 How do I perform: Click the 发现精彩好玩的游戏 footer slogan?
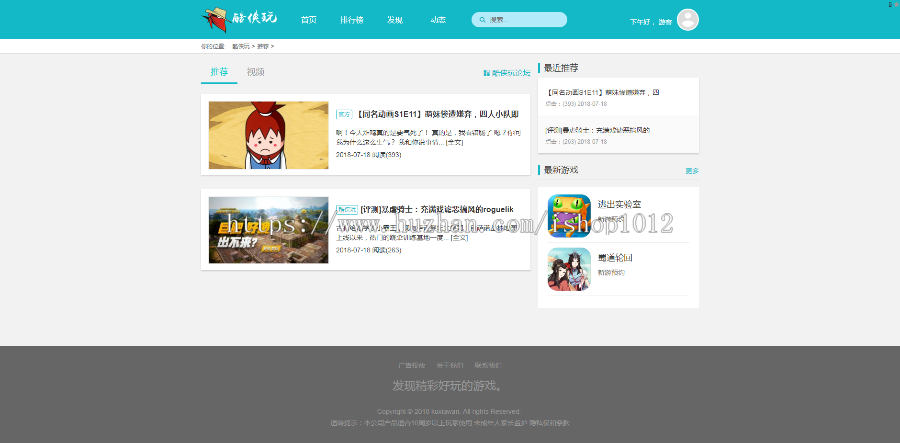tap(448, 386)
